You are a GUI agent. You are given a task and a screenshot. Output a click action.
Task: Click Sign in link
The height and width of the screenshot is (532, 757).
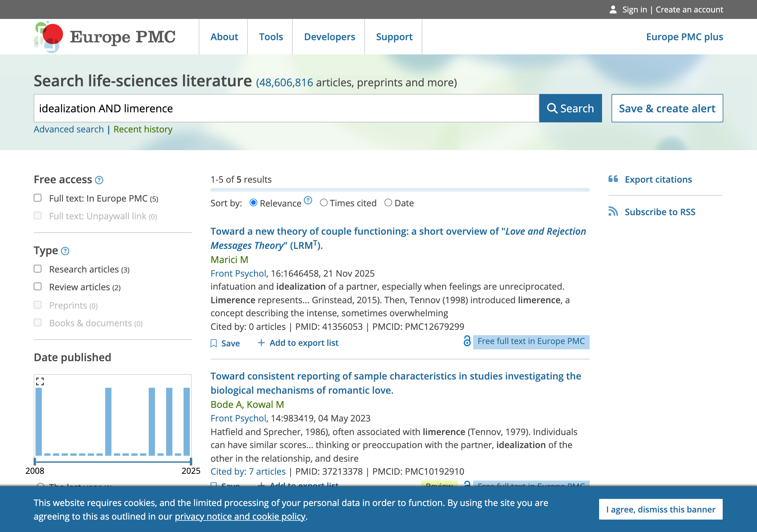pos(634,9)
